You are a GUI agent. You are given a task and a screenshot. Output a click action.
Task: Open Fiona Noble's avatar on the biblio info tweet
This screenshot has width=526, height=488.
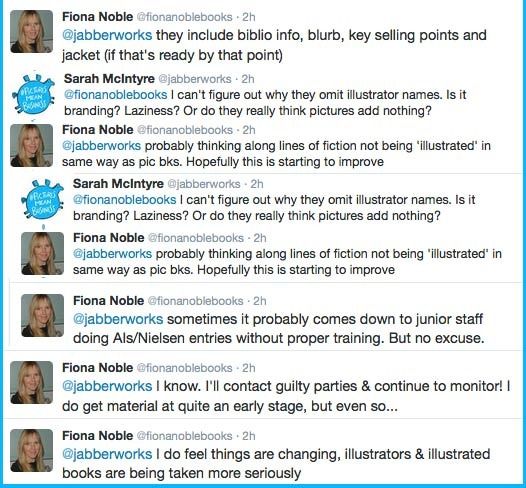point(31,32)
